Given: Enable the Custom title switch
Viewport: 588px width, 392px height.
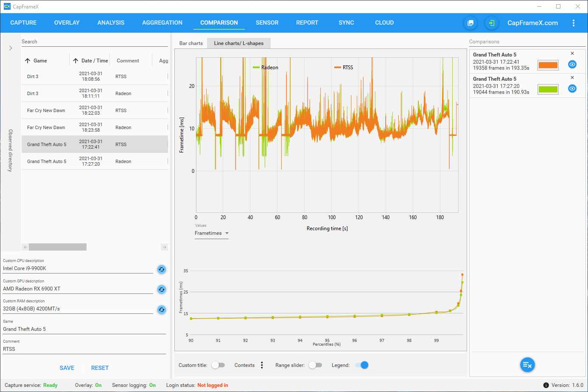Looking at the screenshot, I should [218, 365].
